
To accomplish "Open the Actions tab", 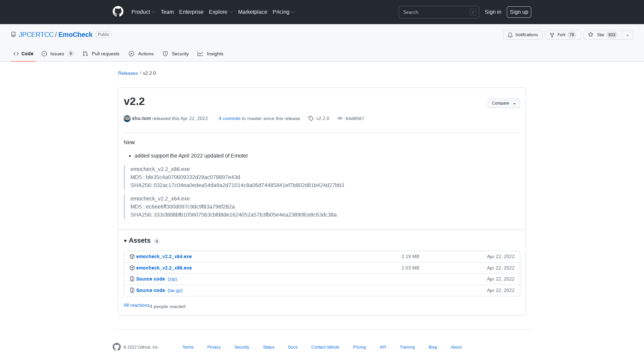I will click(x=141, y=54).
